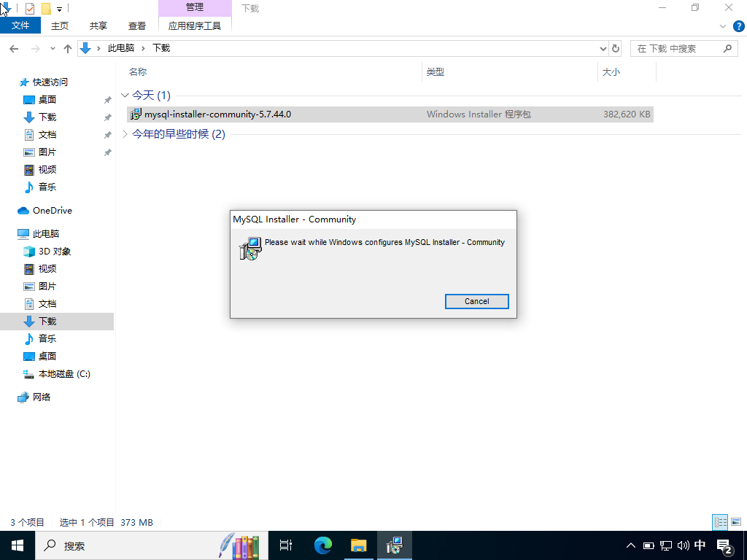747x560 pixels.
Task: Click 此电脑 in the address breadcrumb
Action: click(x=121, y=48)
